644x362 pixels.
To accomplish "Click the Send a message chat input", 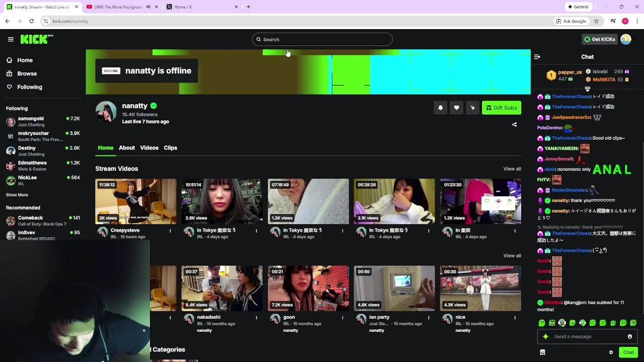I will coord(587,336).
